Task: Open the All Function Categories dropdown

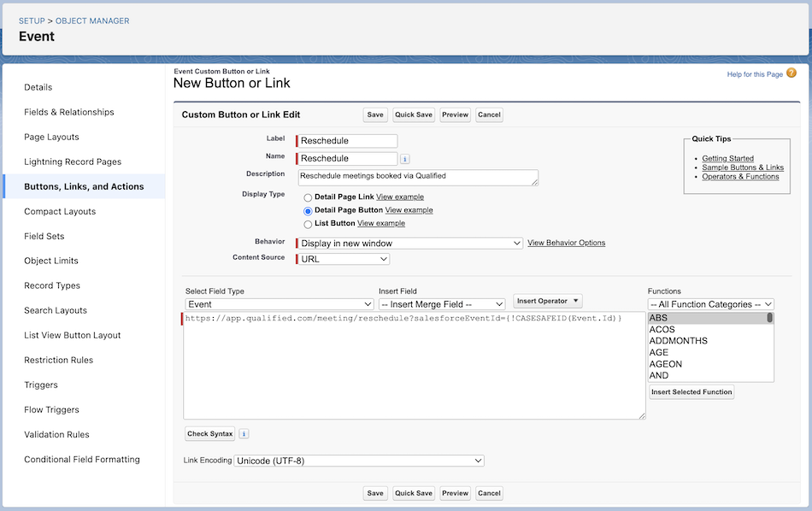Action: click(x=710, y=304)
